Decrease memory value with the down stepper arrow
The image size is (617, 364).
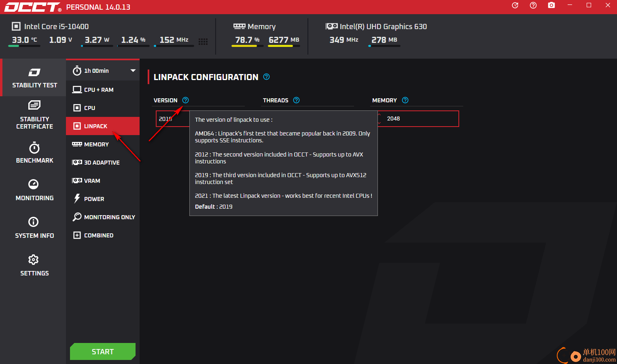pyautogui.click(x=379, y=123)
